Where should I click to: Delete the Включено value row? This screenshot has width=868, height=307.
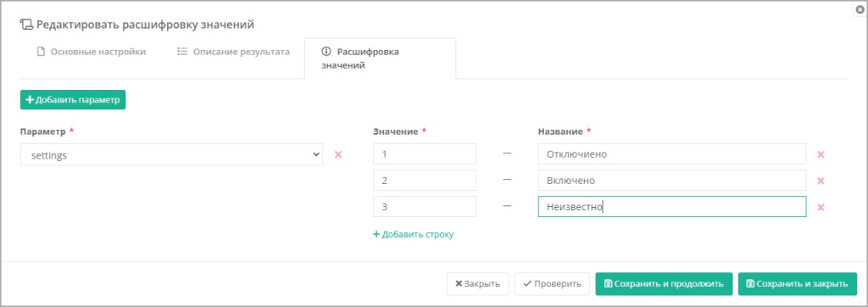coord(821,181)
